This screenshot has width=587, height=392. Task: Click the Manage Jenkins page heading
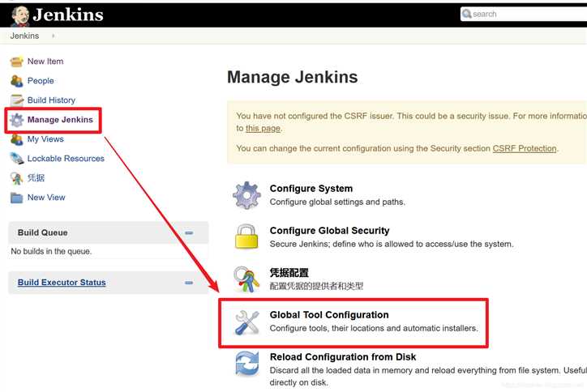pos(293,77)
